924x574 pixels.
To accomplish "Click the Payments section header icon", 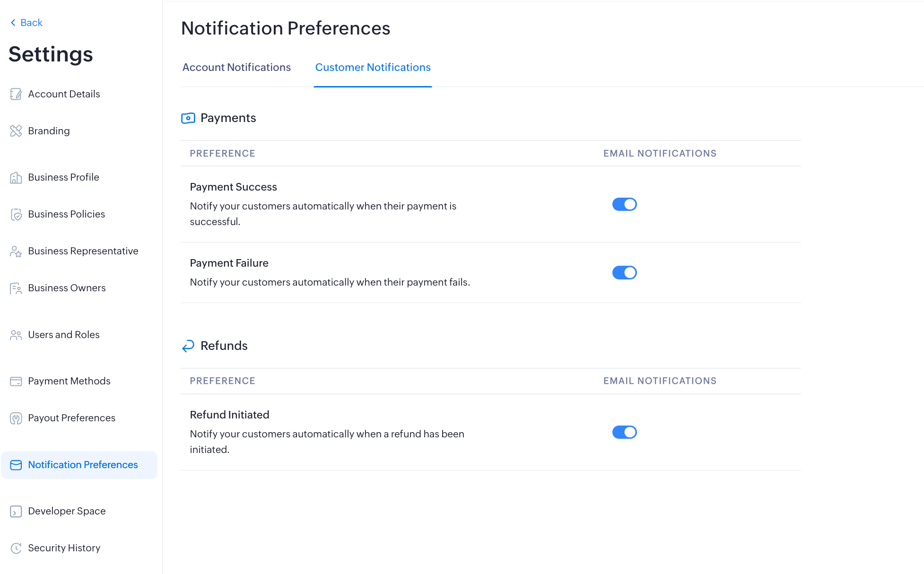I will (188, 118).
